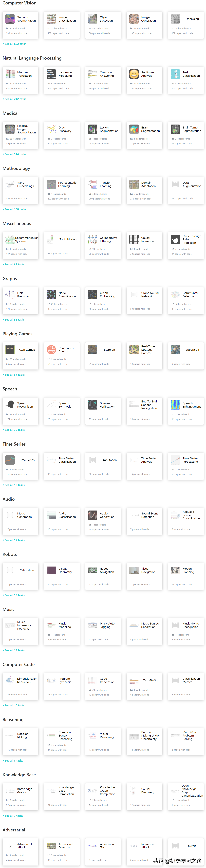Click "533 papers with code" text
The width and height of the screenshot is (206, 868).
click(x=17, y=33)
